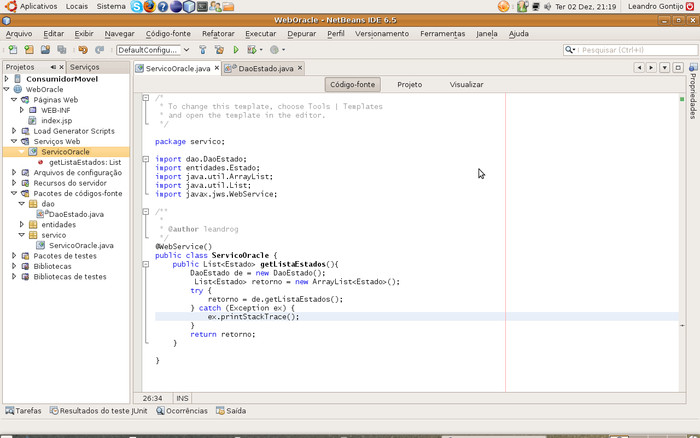
Task: Switch to the Serviços panel tab
Action: coord(85,67)
